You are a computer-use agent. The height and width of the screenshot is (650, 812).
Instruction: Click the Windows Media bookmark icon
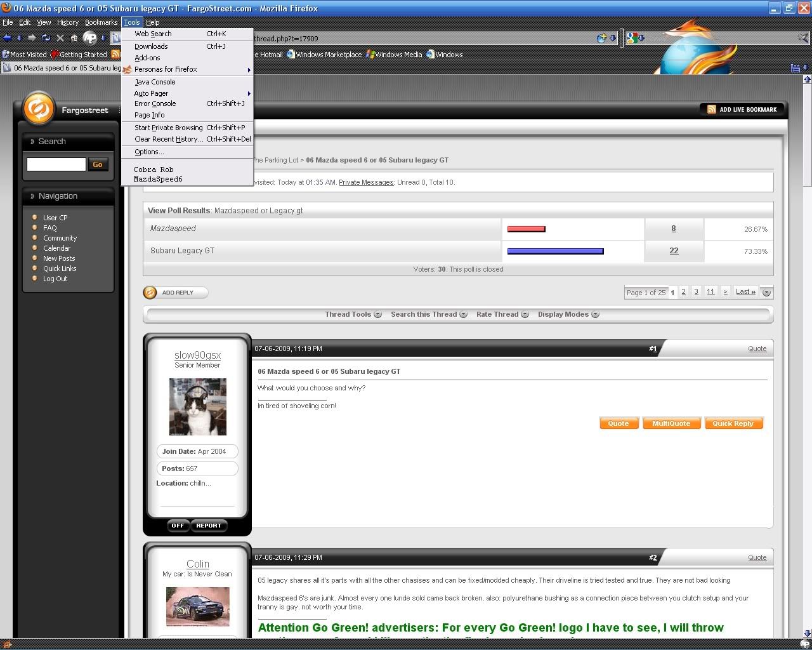click(370, 55)
